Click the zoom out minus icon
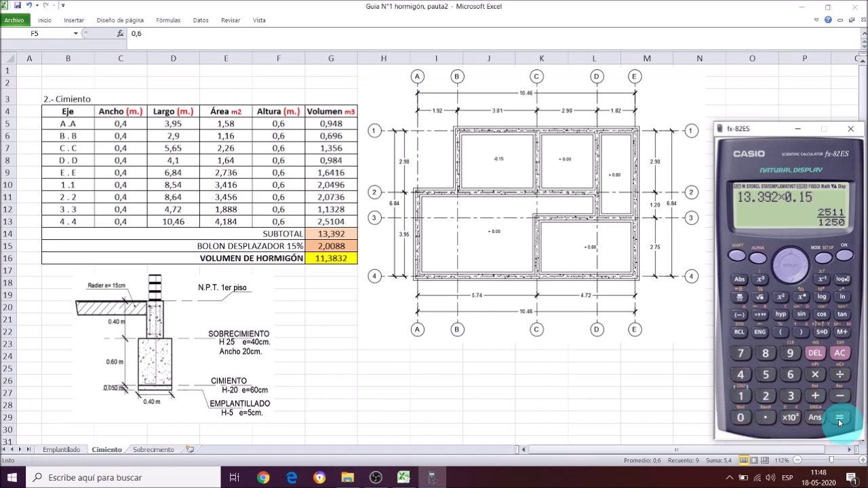The height and width of the screenshot is (488, 868). pos(798,460)
